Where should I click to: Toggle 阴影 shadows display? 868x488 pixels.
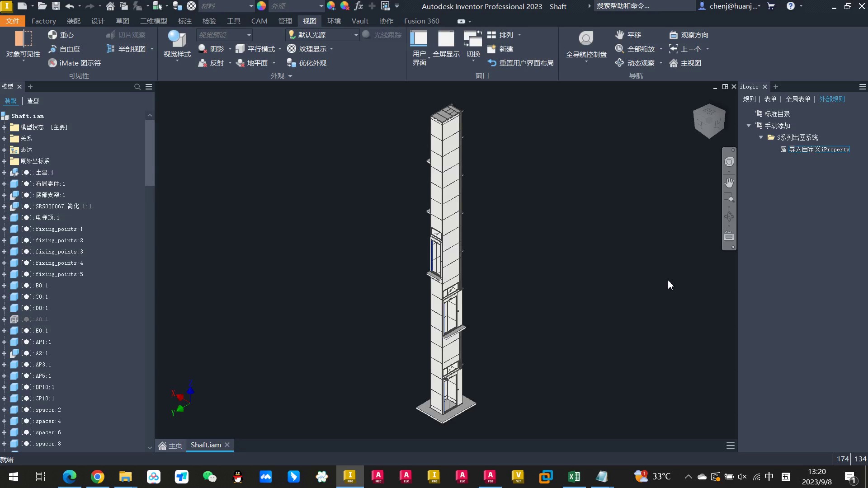[211, 49]
